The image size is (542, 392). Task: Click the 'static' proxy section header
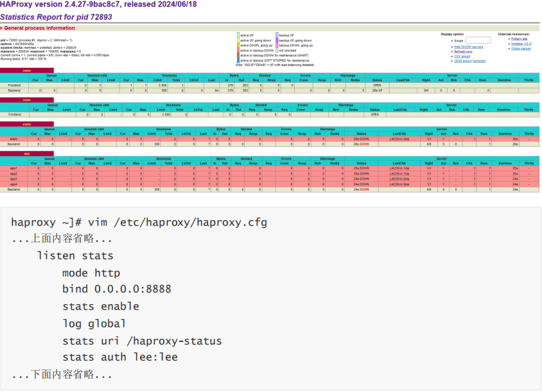coord(27,124)
